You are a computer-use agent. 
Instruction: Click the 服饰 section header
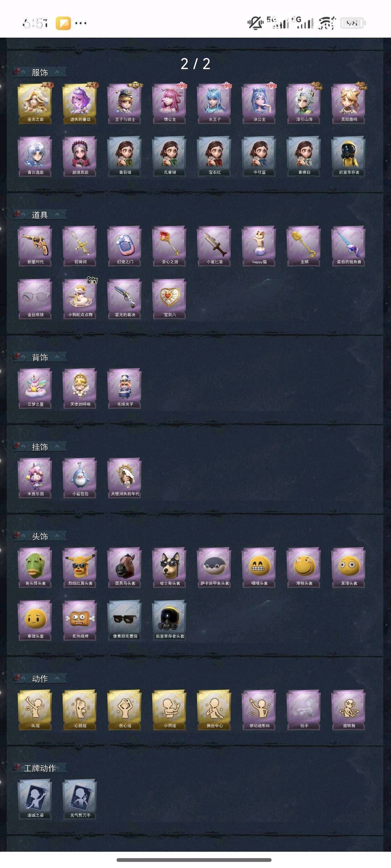[x=40, y=72]
